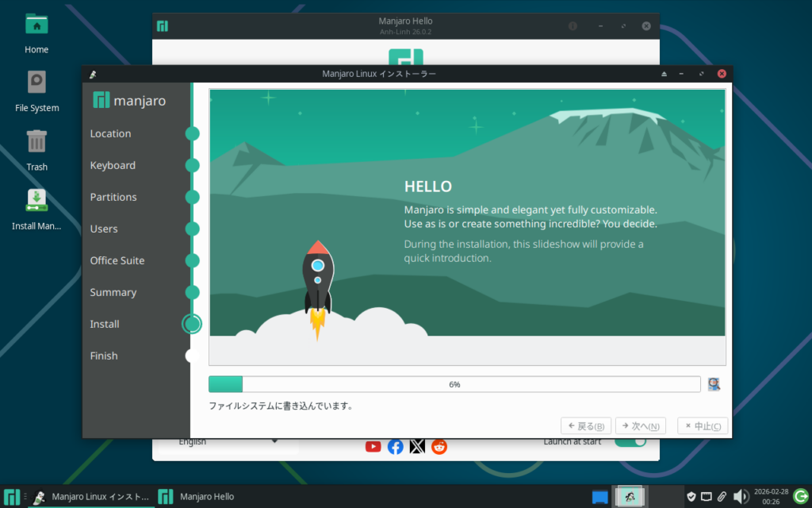Select the Partitions step in sidebar
Image resolution: width=812 pixels, height=508 pixels.
(113, 197)
